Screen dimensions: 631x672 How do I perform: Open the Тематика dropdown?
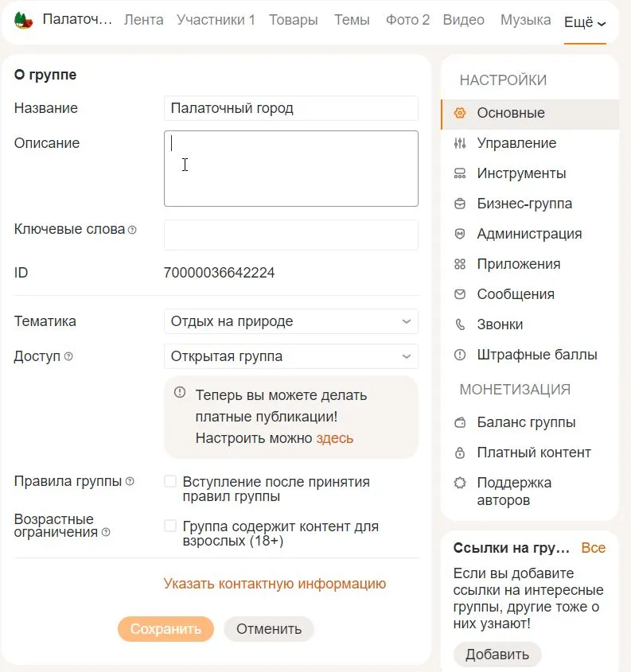point(290,321)
